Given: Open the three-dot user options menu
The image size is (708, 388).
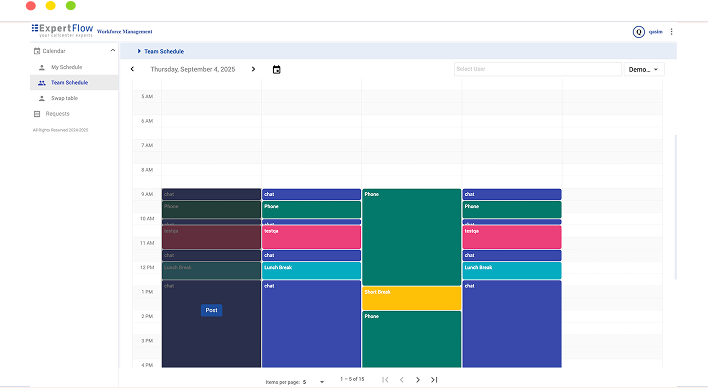Looking at the screenshot, I should point(671,32).
